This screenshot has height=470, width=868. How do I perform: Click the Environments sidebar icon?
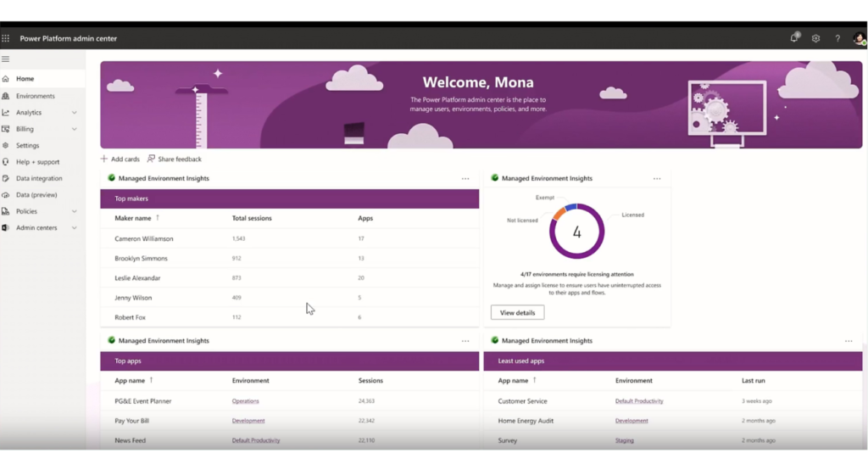6,96
